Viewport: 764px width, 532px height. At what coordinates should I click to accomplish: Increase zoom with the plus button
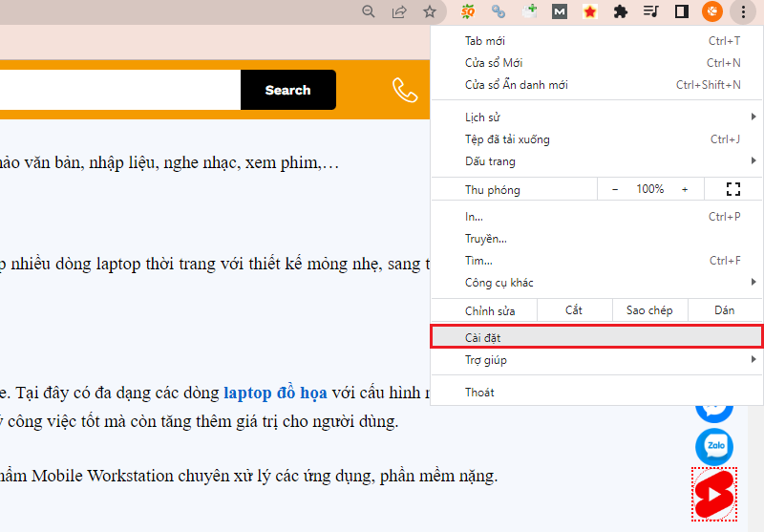(x=685, y=189)
